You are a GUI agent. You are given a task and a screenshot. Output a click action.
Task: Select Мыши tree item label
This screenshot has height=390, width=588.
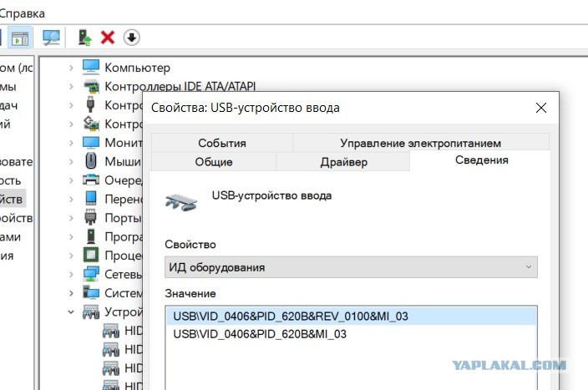click(123, 162)
